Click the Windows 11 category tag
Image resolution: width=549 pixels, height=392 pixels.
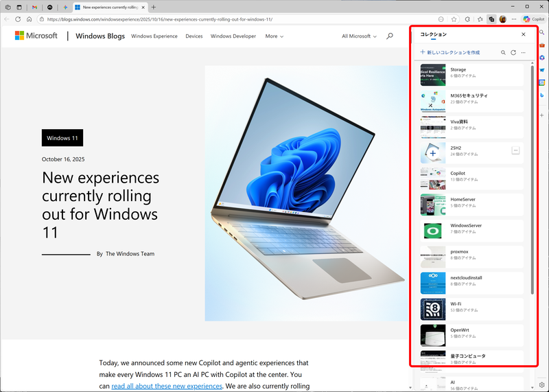(x=62, y=138)
